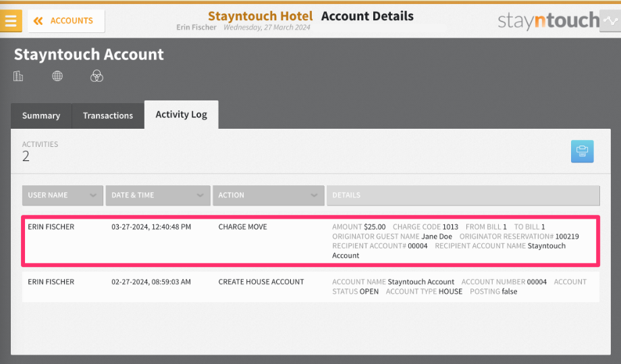
Task: Select the CREATE HOUSE ACCOUNT action text
Action: pyautogui.click(x=261, y=282)
